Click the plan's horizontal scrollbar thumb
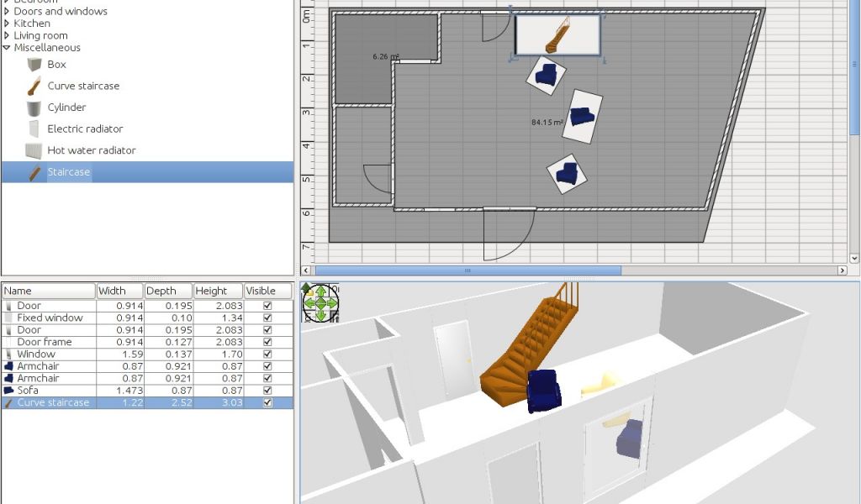 click(x=467, y=270)
